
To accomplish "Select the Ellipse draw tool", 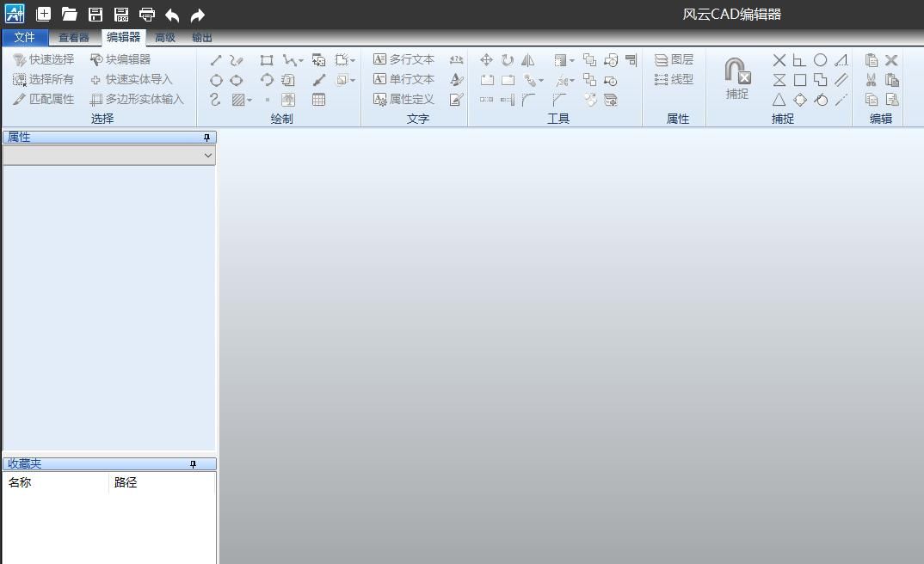I will [237, 80].
